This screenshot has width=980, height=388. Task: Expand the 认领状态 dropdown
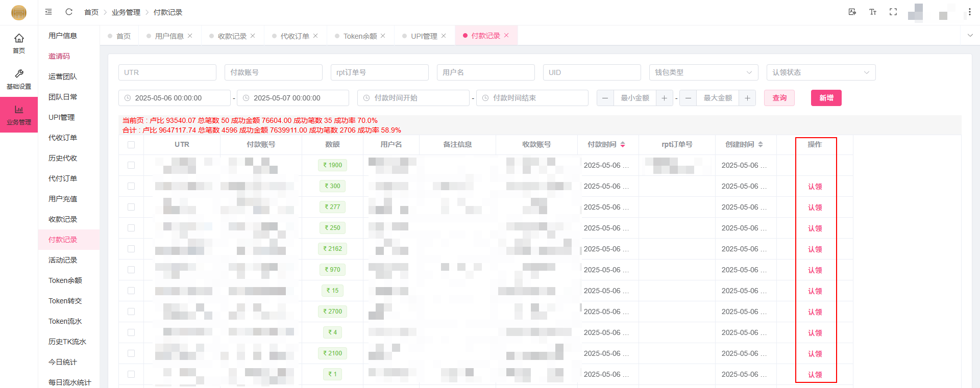821,72
